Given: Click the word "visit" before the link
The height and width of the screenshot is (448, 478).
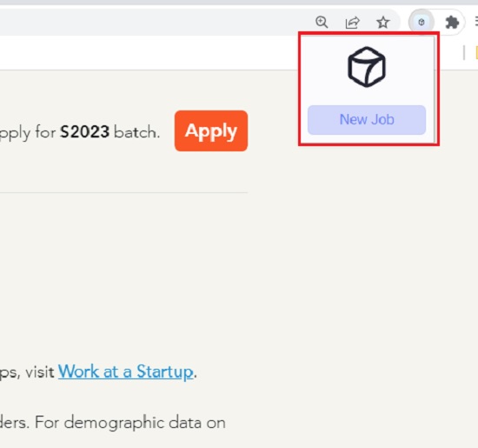Looking at the screenshot, I should point(40,372).
